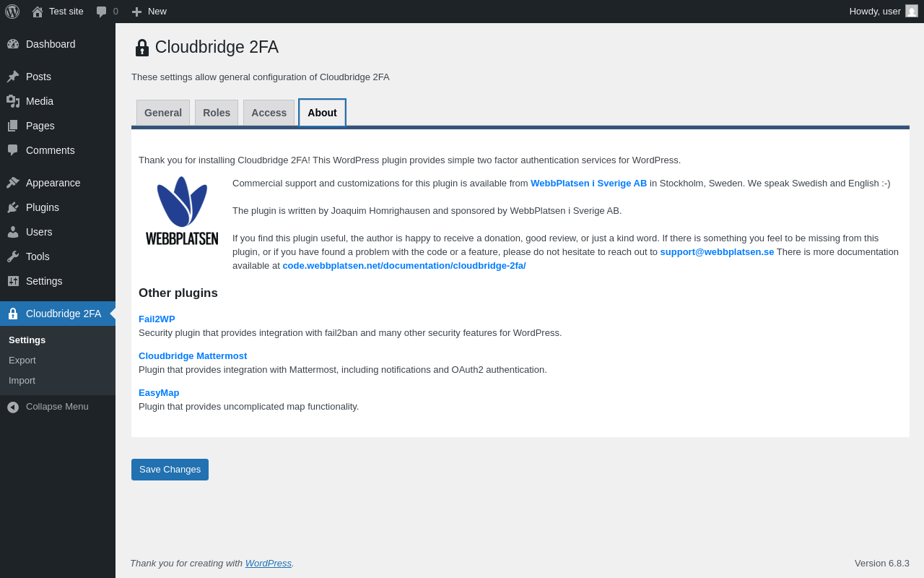This screenshot has height=578, width=924.
Task: Click the support@webbplatsen.se email link
Action: pyautogui.click(x=717, y=252)
